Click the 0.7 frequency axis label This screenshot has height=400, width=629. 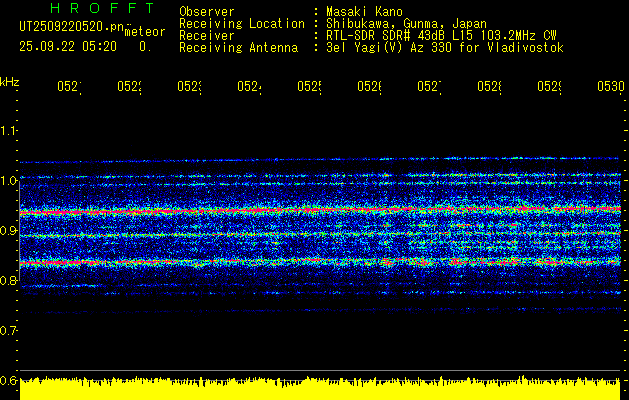8,331
